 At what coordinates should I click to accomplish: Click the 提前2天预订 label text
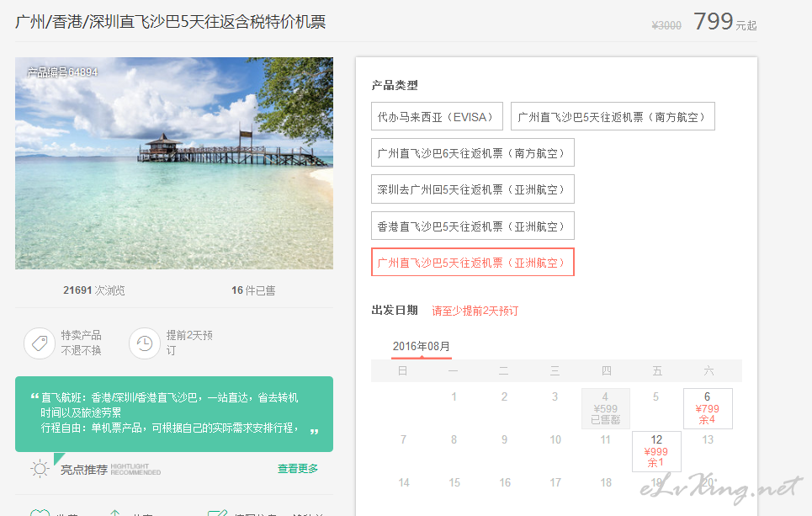[189, 343]
